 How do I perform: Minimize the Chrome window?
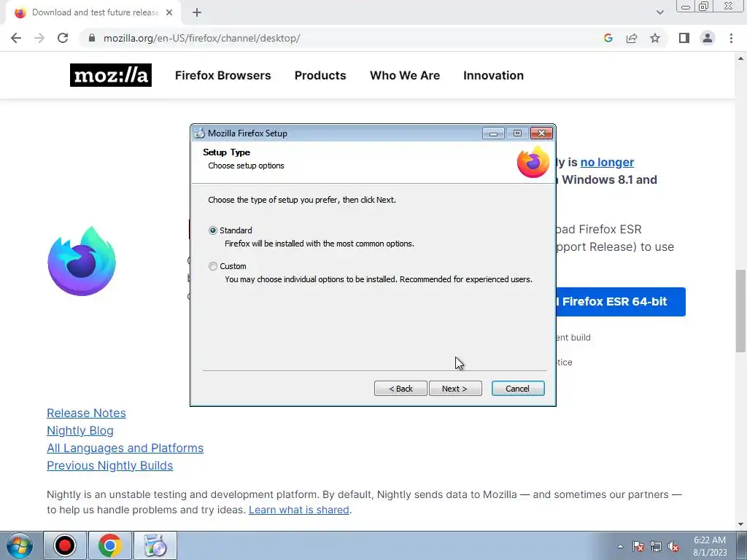point(686,6)
